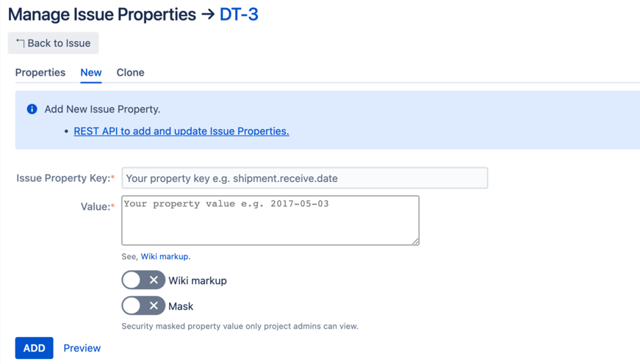This screenshot has height=364, width=640.
Task: Click the "Value:" field label
Action: point(96,207)
